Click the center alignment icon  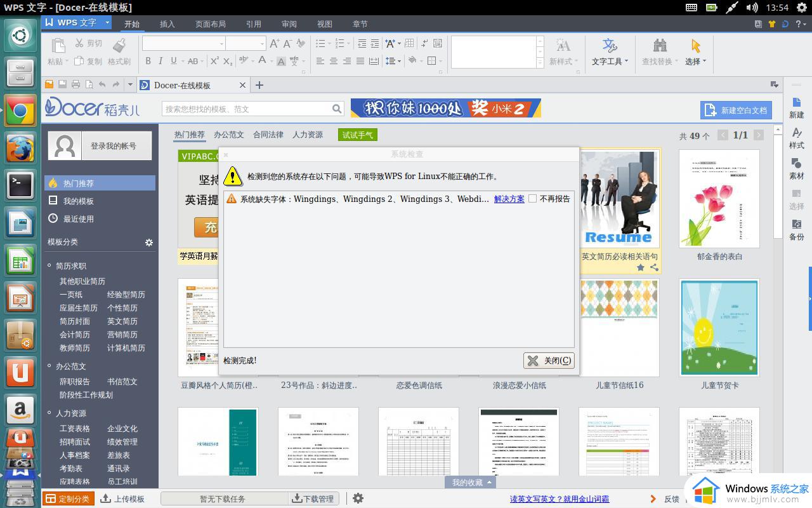334,61
